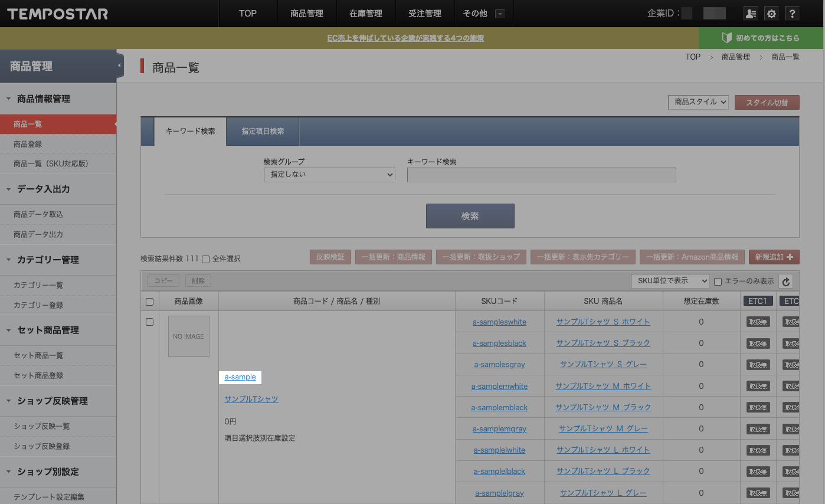The height and width of the screenshot is (504, 825).
Task: Collapse the セット商品管理 section
Action: click(x=8, y=330)
